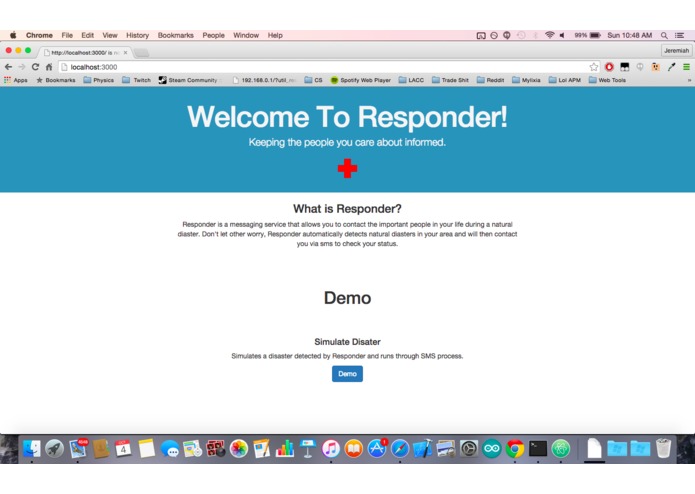695x494 pixels.
Task: Select the localhost:3000 browser tab
Action: 84,52
